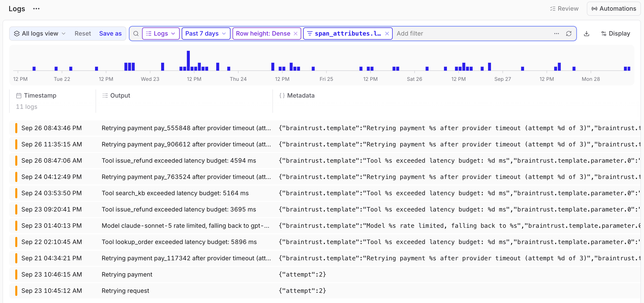Refresh the logs list
The width and height of the screenshot is (644, 303).
point(569,34)
